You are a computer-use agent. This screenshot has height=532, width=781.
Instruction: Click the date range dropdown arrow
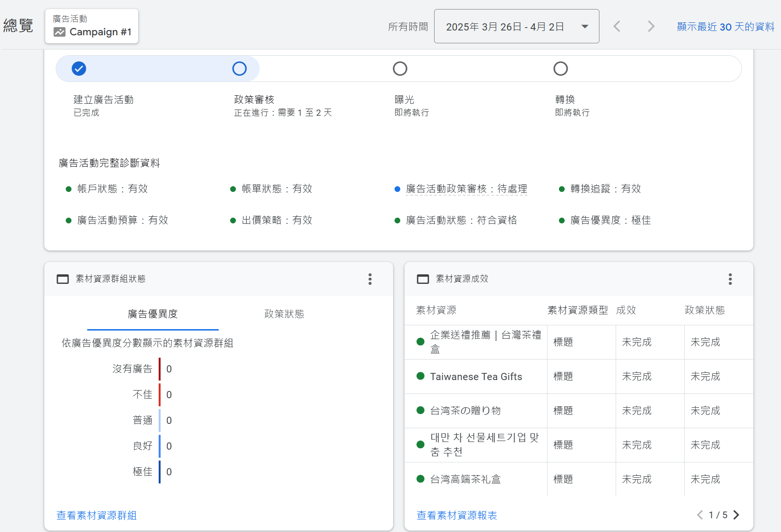585,27
